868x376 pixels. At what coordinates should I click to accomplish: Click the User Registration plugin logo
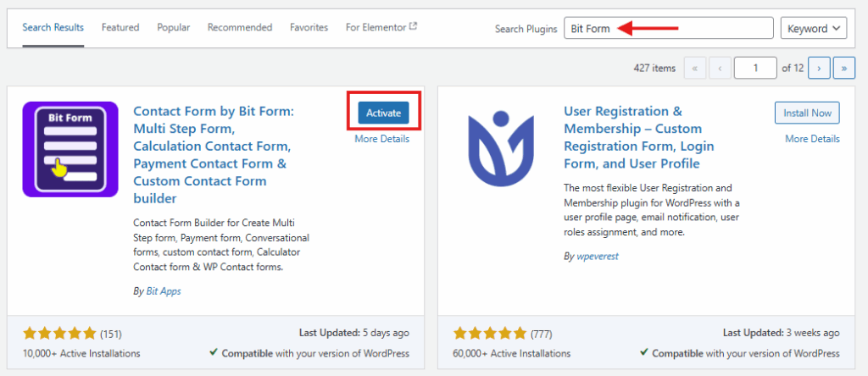point(500,150)
